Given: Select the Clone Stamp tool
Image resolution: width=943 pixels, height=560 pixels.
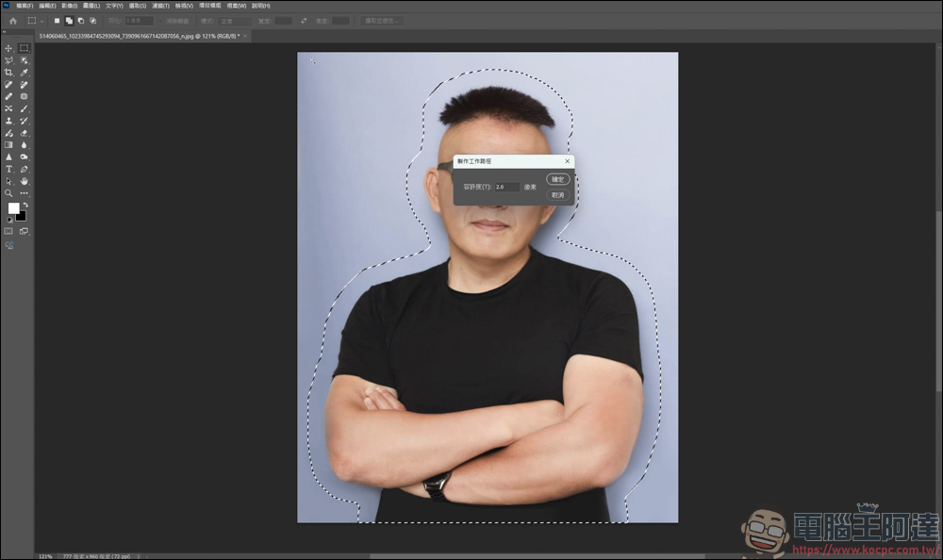Looking at the screenshot, I should pyautogui.click(x=8, y=121).
